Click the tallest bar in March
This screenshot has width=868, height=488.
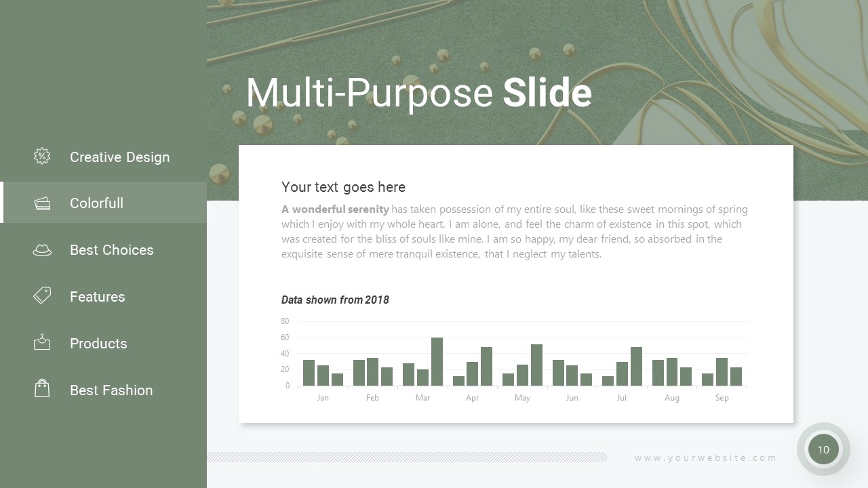(437, 362)
